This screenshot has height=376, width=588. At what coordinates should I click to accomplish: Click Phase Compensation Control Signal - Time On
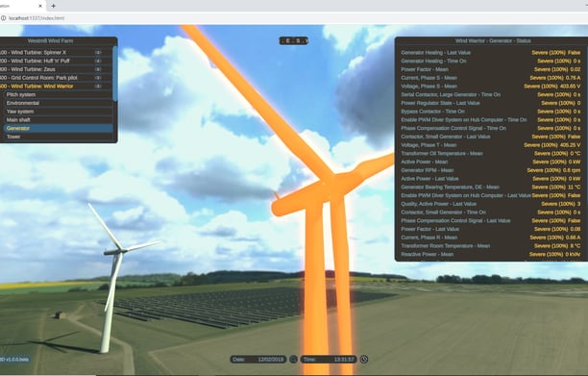tap(491, 128)
